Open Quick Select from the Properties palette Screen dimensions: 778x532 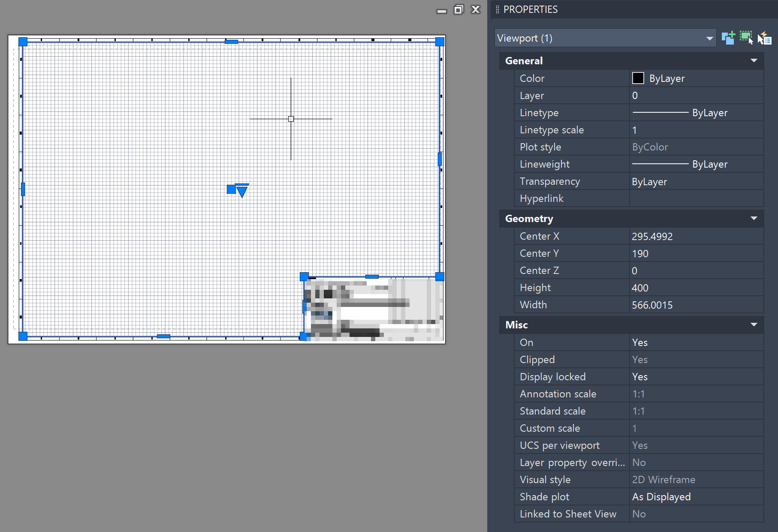764,38
